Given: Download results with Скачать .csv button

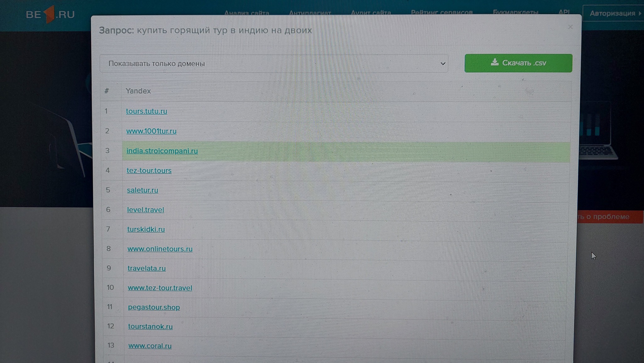Looking at the screenshot, I should [518, 63].
